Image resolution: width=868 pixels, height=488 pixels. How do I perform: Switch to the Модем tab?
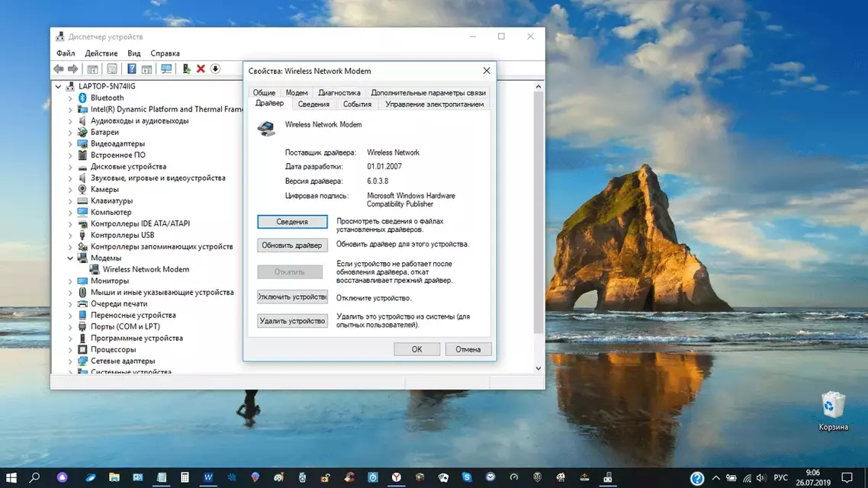[297, 91]
